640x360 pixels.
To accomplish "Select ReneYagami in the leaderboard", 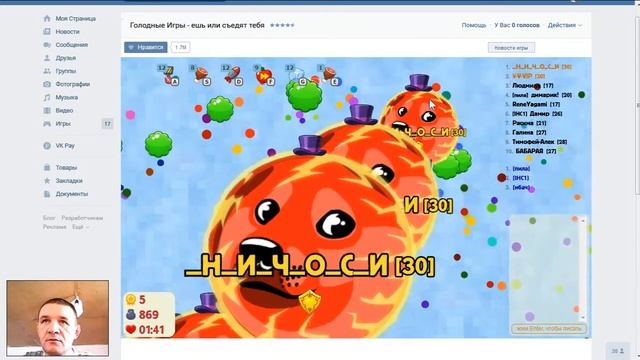I will (x=536, y=104).
